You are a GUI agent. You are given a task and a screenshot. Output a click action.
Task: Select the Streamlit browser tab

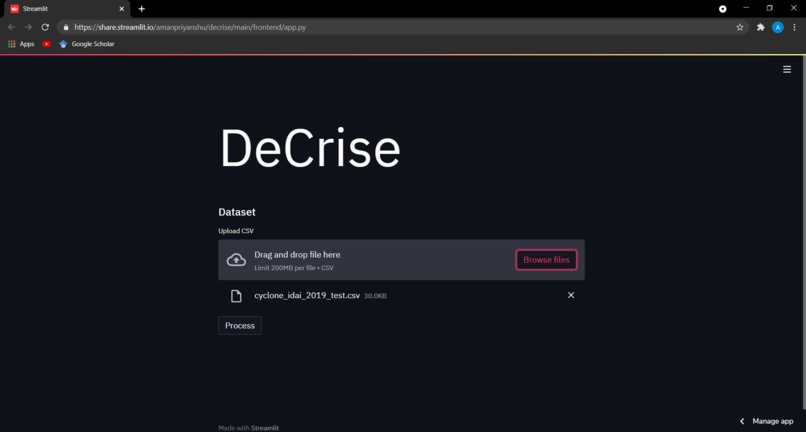tap(66, 9)
